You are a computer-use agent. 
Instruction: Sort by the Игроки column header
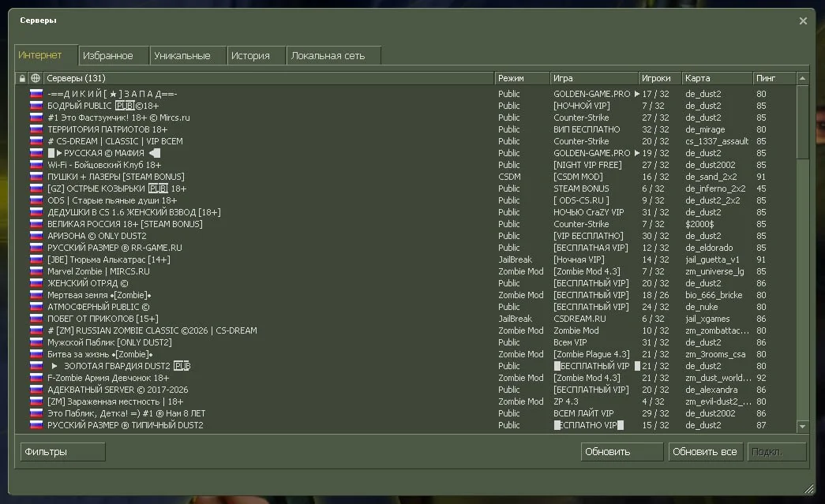pos(659,78)
